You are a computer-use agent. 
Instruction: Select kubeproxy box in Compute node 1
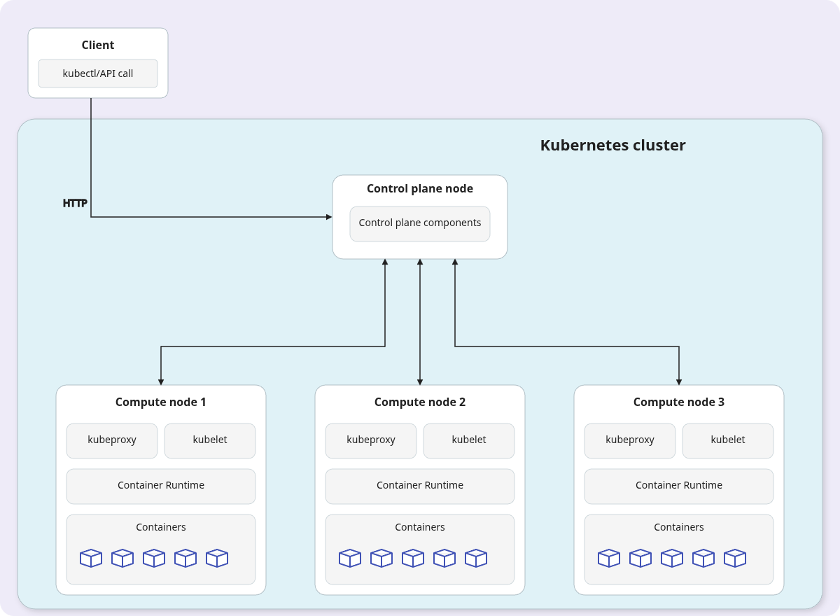[x=112, y=441]
